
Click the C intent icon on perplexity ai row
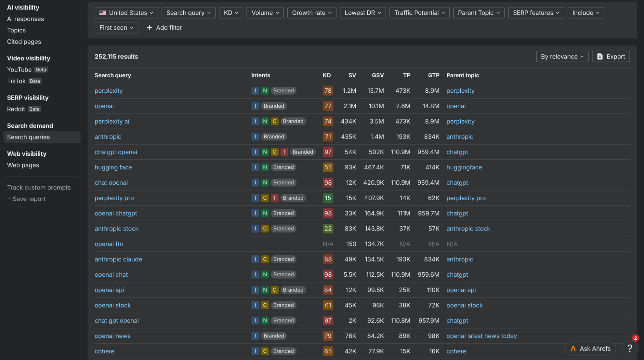(274, 121)
